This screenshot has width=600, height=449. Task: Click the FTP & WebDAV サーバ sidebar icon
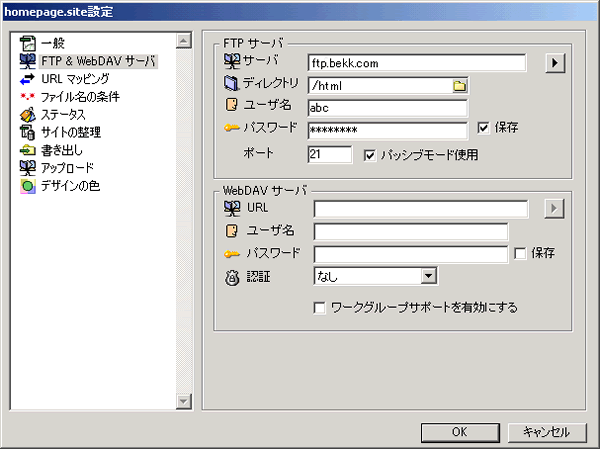(28, 61)
